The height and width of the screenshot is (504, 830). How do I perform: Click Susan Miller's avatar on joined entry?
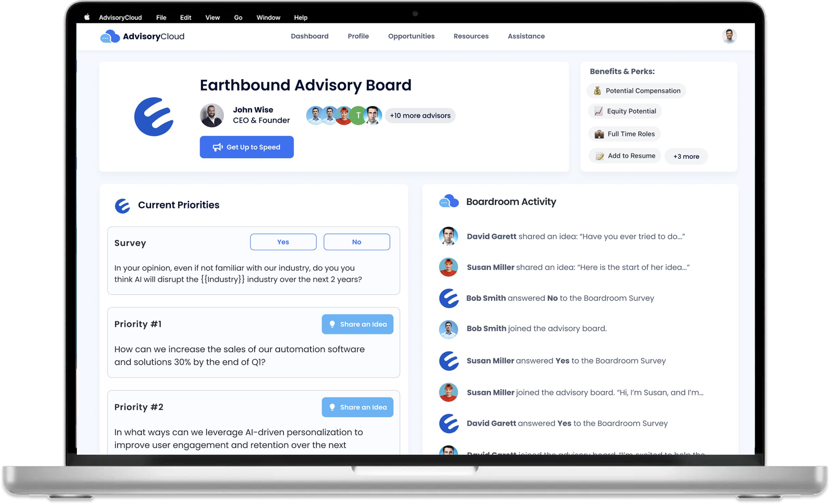tap(448, 392)
